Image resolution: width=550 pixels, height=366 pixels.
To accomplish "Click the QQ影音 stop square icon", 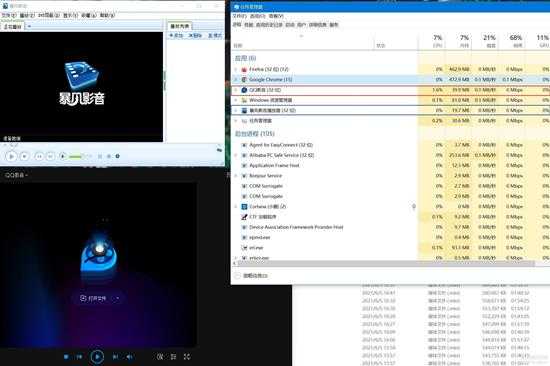I will (66, 357).
